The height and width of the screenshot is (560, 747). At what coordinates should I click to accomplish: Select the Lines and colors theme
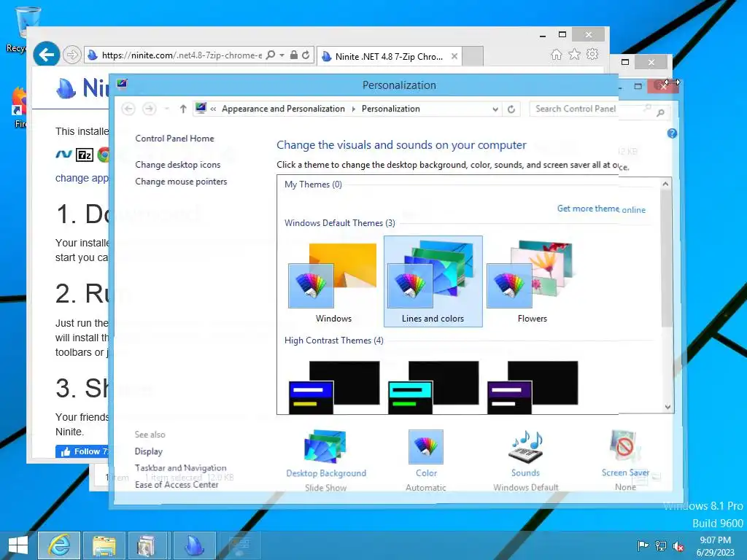coord(433,281)
